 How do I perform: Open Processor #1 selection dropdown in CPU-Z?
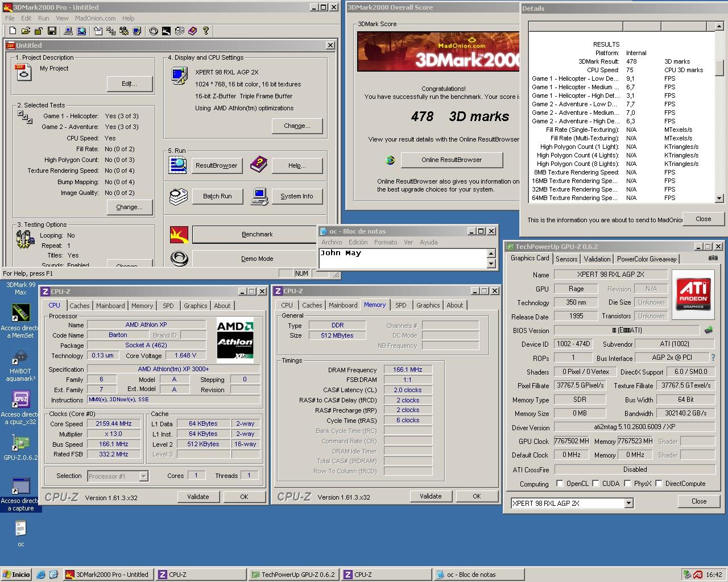tap(143, 476)
